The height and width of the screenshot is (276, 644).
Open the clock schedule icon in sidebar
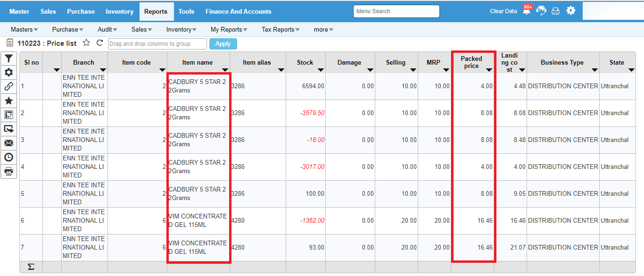coord(8,157)
